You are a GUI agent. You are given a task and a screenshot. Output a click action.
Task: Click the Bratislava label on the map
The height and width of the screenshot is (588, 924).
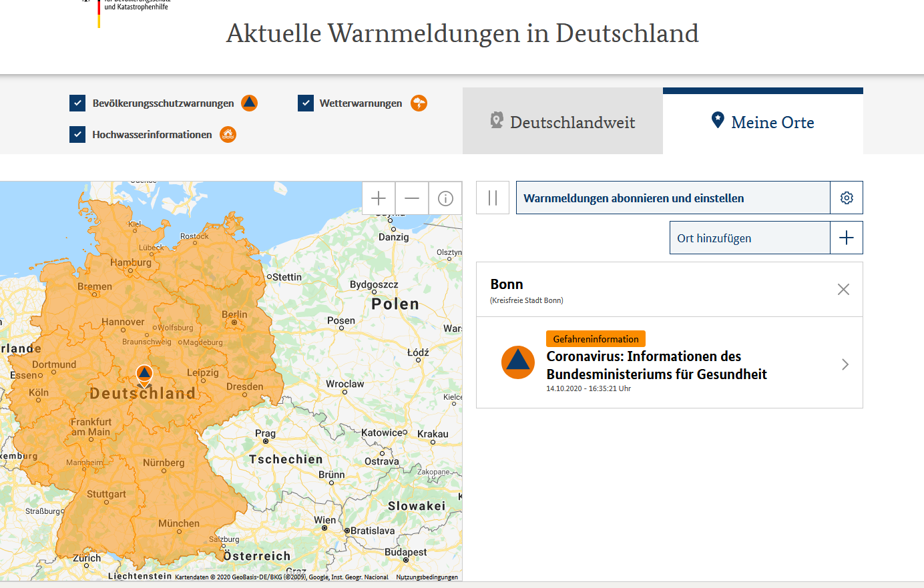(x=373, y=531)
